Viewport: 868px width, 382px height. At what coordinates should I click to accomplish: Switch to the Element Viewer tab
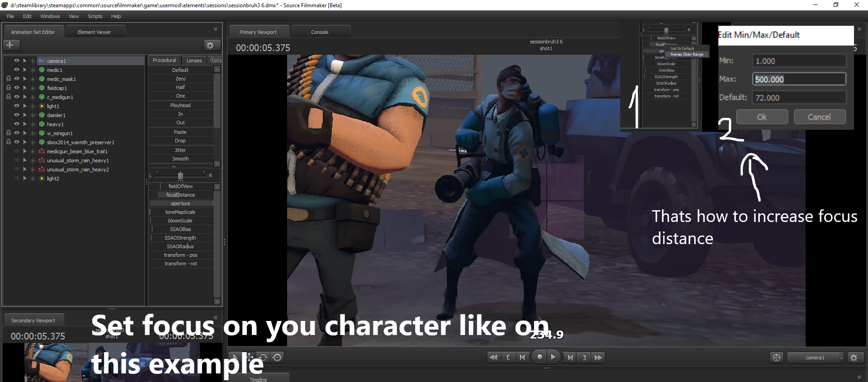pos(94,32)
